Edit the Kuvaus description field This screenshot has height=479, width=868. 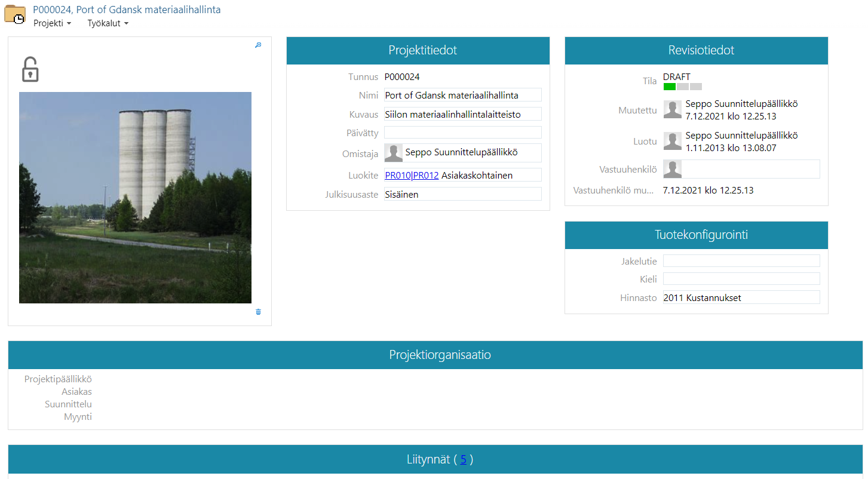click(x=463, y=114)
